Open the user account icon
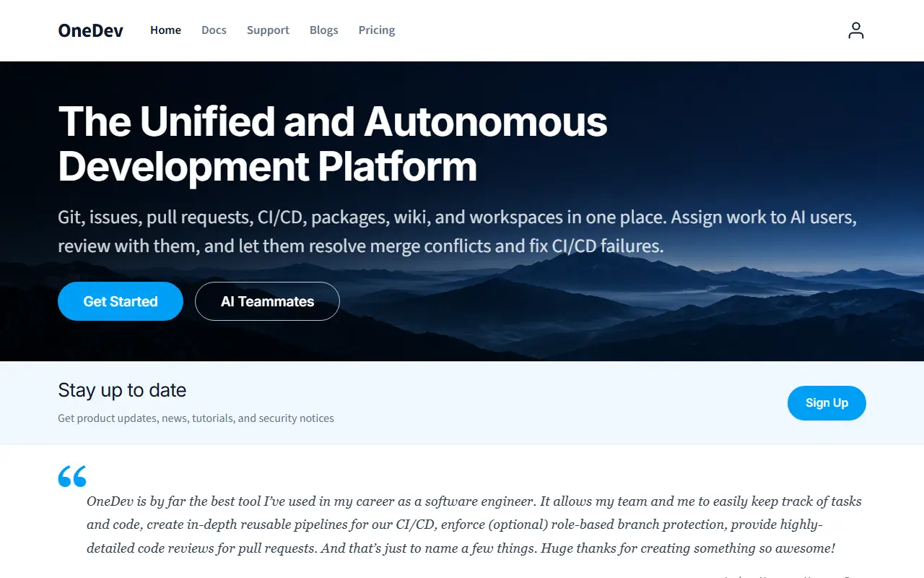This screenshot has height=578, width=924. coord(855,30)
